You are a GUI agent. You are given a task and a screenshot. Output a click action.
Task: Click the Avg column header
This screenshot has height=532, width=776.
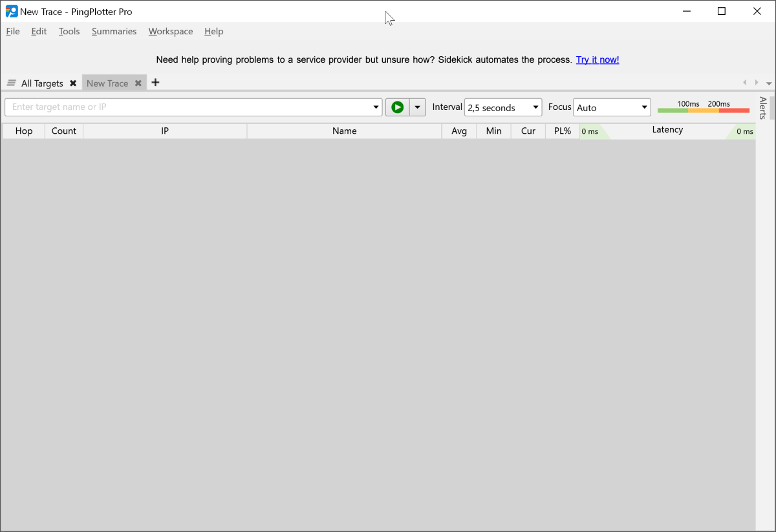coord(459,131)
